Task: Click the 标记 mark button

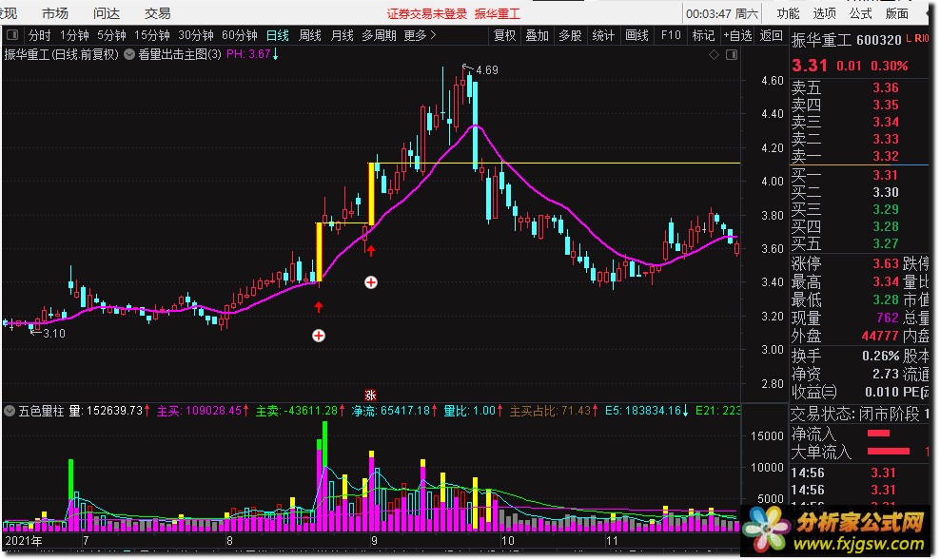Action: pyautogui.click(x=703, y=35)
